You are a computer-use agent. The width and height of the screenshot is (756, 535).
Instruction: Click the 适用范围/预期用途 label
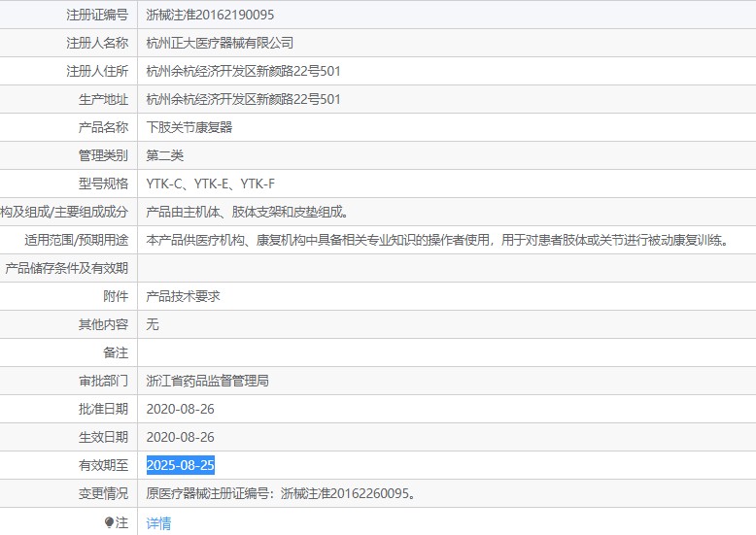click(77, 240)
